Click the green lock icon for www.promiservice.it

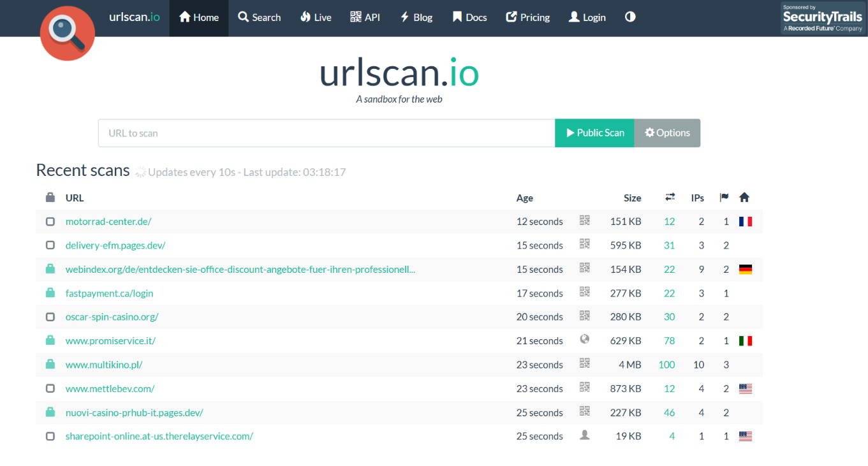[x=50, y=340]
